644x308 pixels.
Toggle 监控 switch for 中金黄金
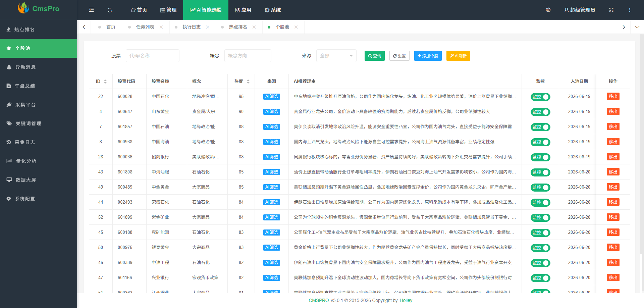point(540,188)
